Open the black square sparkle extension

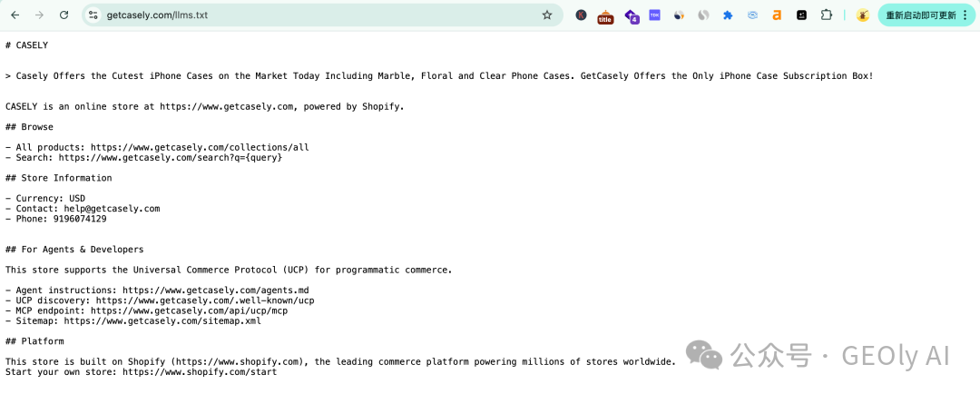tap(801, 15)
